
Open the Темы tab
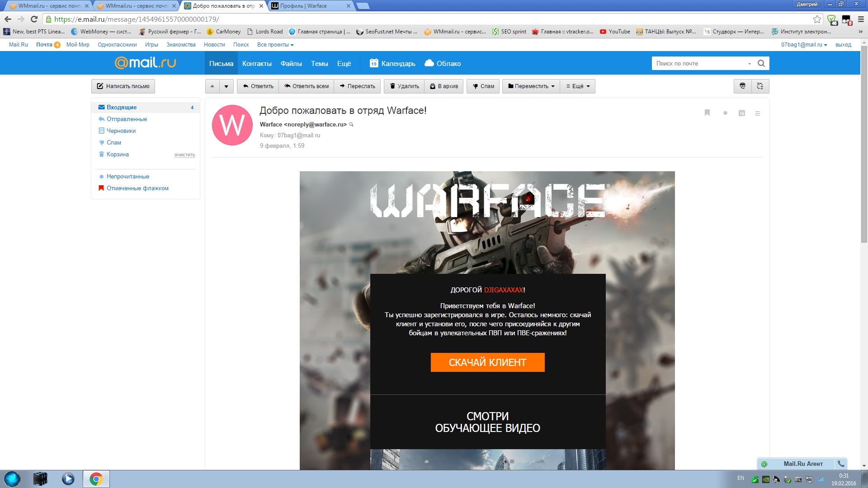pos(319,63)
